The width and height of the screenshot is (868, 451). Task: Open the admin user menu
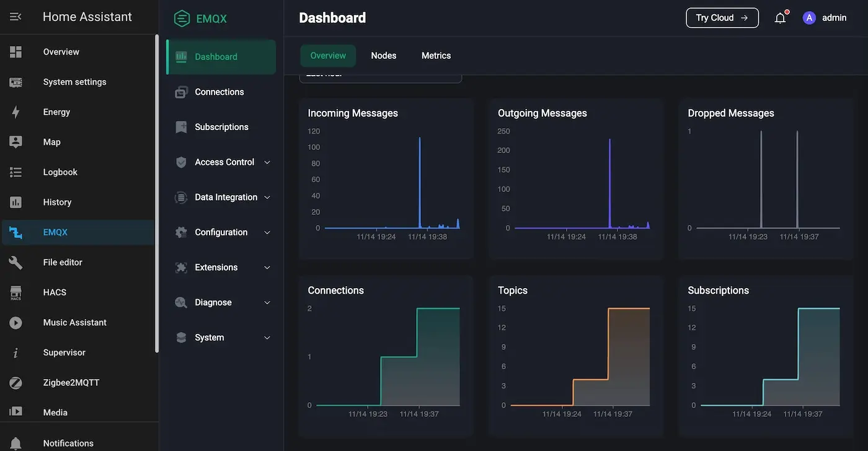825,18
